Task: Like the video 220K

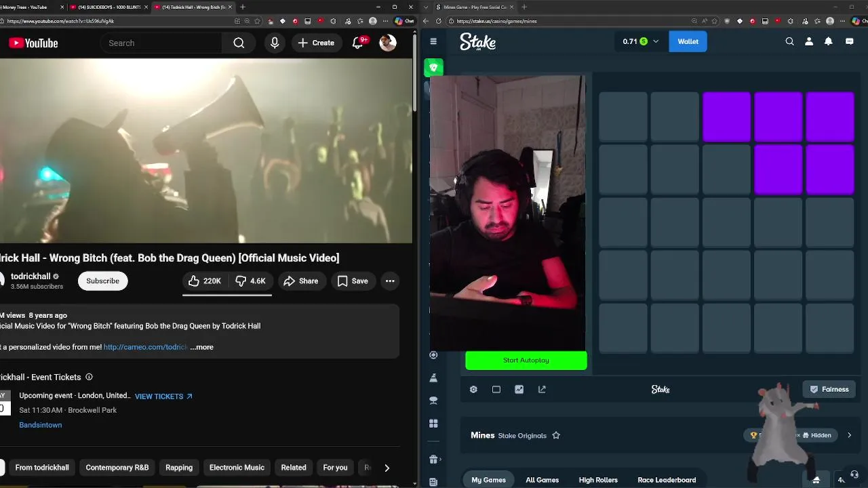Action: tap(205, 281)
